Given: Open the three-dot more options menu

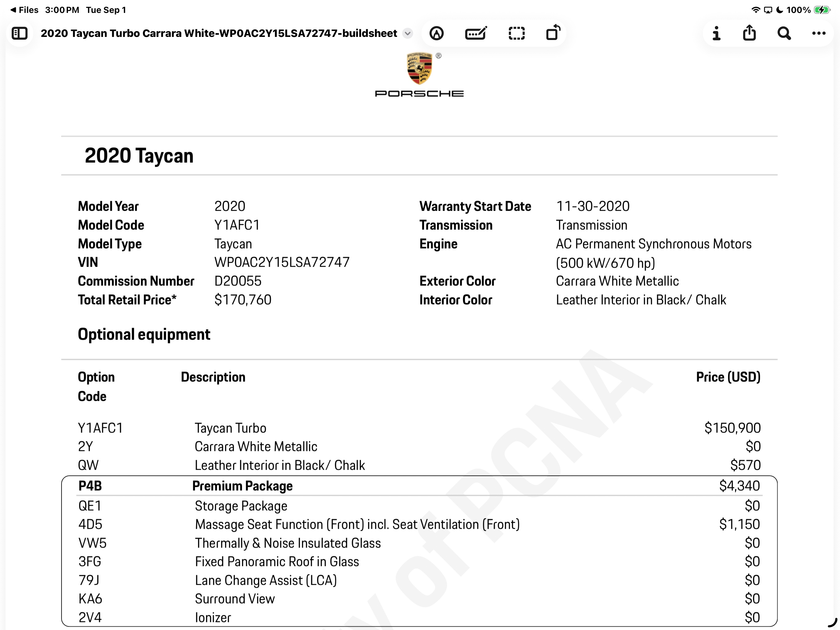Looking at the screenshot, I should pyautogui.click(x=819, y=34).
